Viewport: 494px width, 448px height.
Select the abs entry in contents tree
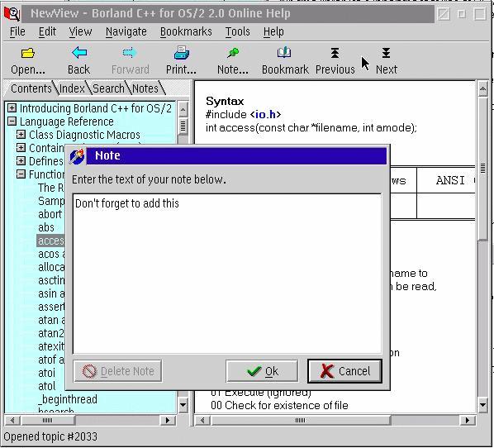tap(46, 227)
